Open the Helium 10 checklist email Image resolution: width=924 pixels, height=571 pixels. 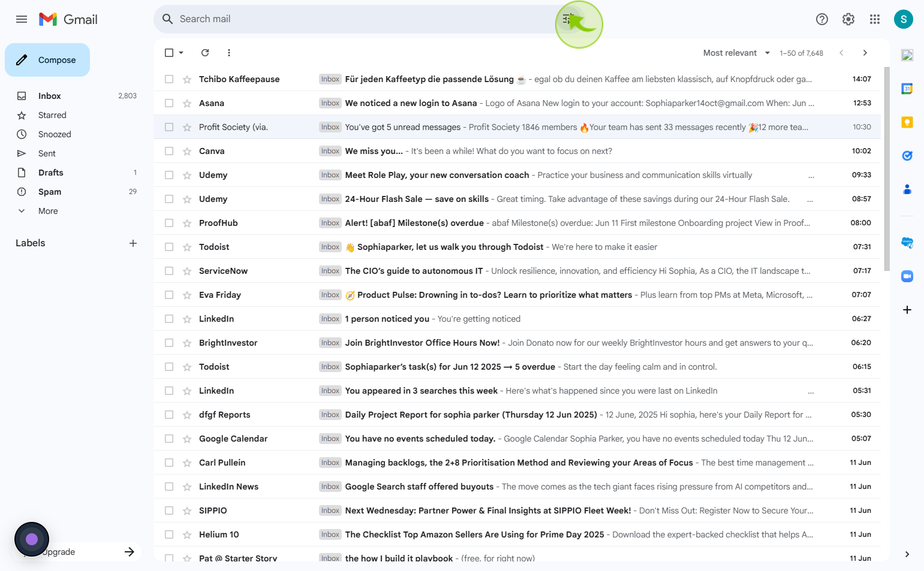tap(517, 534)
